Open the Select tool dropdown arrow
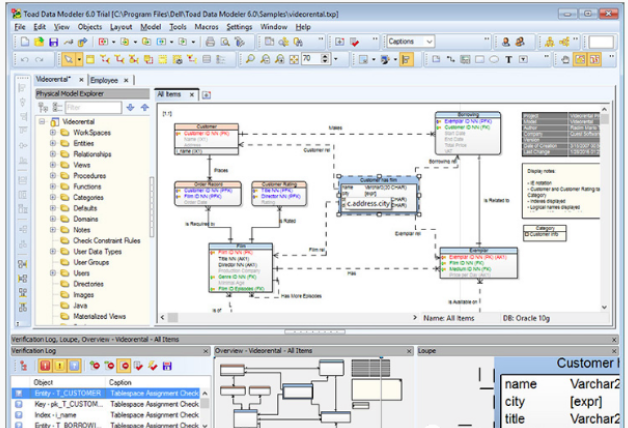The width and height of the screenshot is (628, 428). click(x=79, y=60)
